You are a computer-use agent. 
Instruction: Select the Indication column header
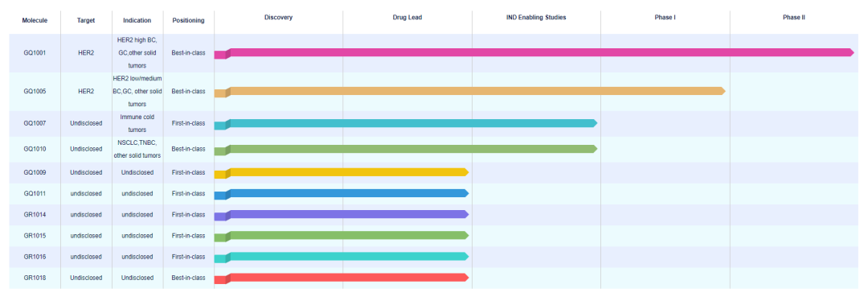tap(137, 20)
